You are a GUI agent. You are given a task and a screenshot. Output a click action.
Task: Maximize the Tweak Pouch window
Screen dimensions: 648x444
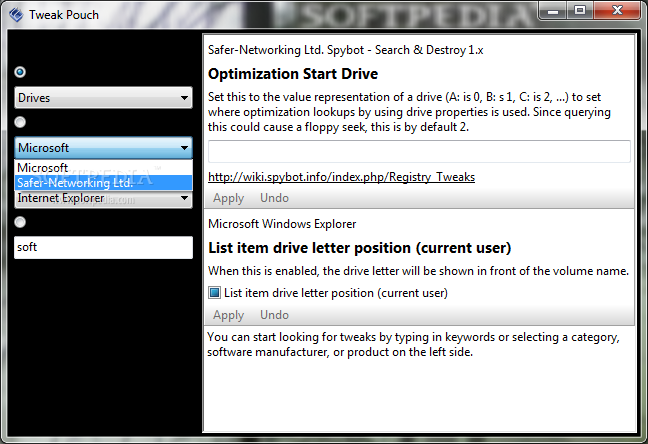pos(580,11)
